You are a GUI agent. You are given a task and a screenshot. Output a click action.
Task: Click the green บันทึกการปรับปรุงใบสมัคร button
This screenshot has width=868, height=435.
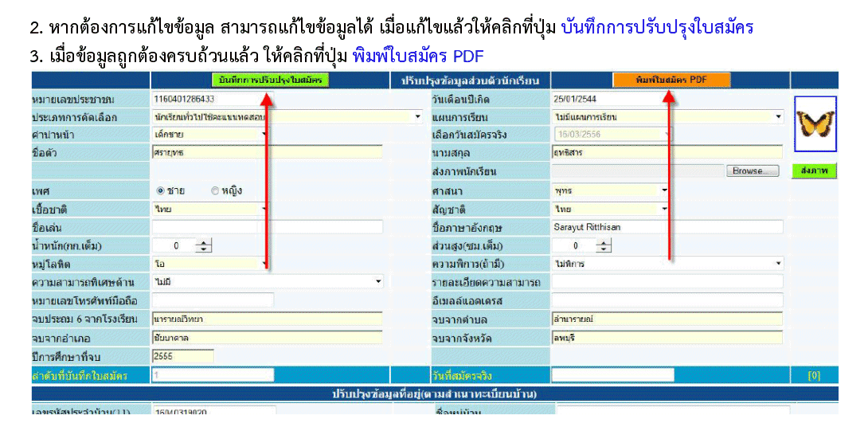coord(271,80)
